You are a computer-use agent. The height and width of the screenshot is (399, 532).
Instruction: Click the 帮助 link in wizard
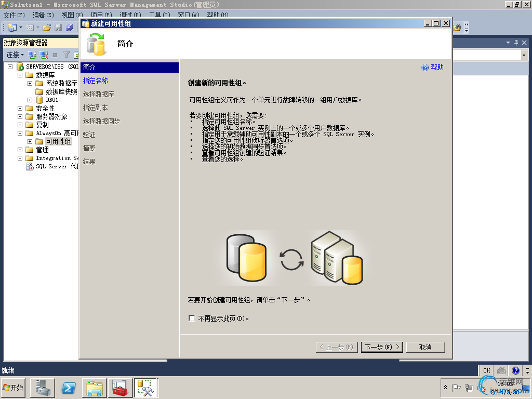point(437,68)
